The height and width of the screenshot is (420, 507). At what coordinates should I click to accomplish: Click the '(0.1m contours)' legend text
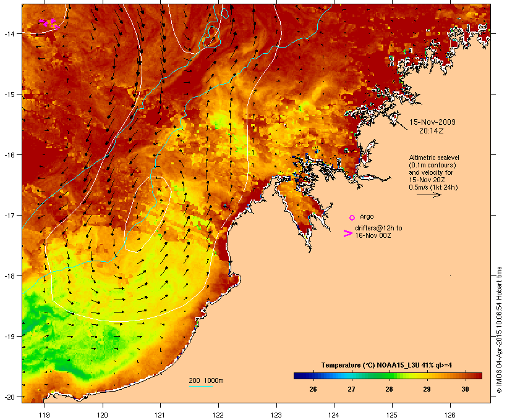[432, 165]
